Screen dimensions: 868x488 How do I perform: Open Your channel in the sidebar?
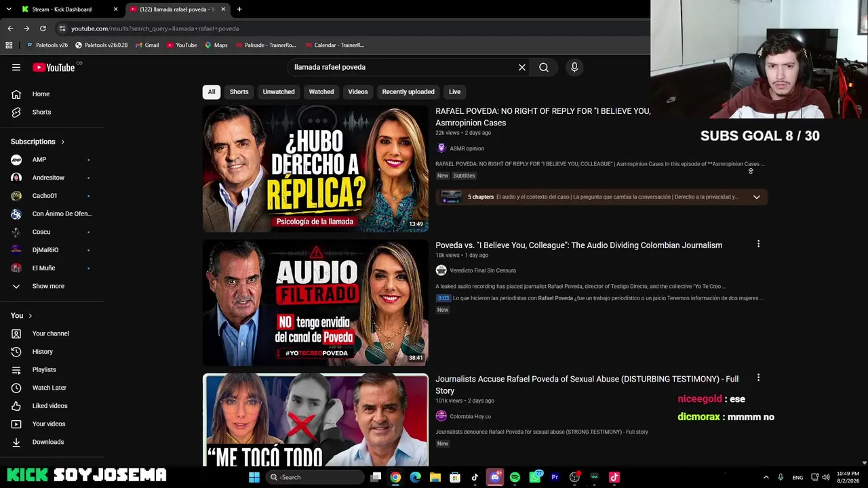(x=52, y=333)
